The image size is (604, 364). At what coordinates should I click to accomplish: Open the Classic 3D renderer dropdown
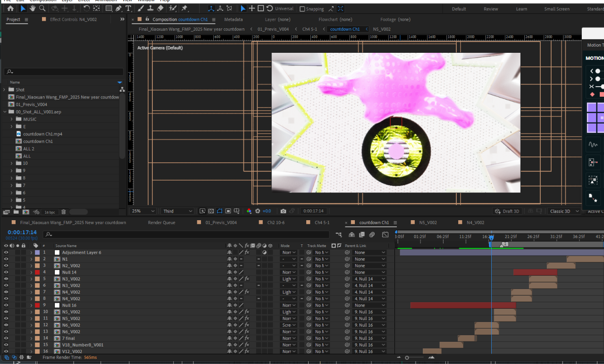(563, 211)
